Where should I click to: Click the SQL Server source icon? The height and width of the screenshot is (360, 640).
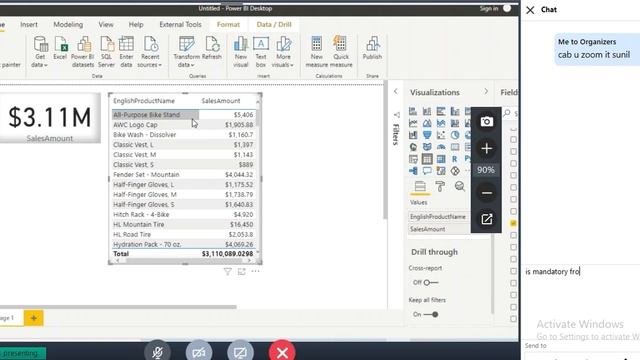point(107,51)
